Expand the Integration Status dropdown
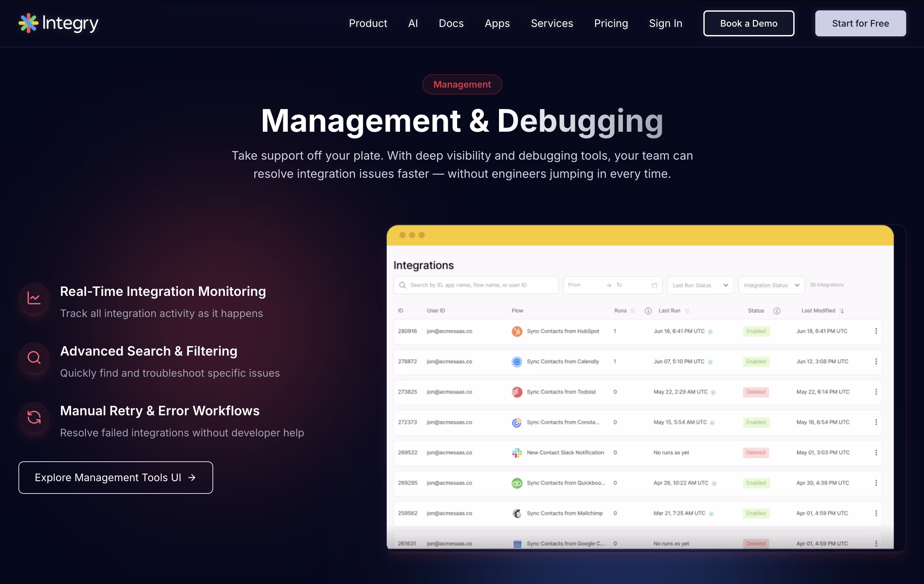924x584 pixels. point(771,285)
